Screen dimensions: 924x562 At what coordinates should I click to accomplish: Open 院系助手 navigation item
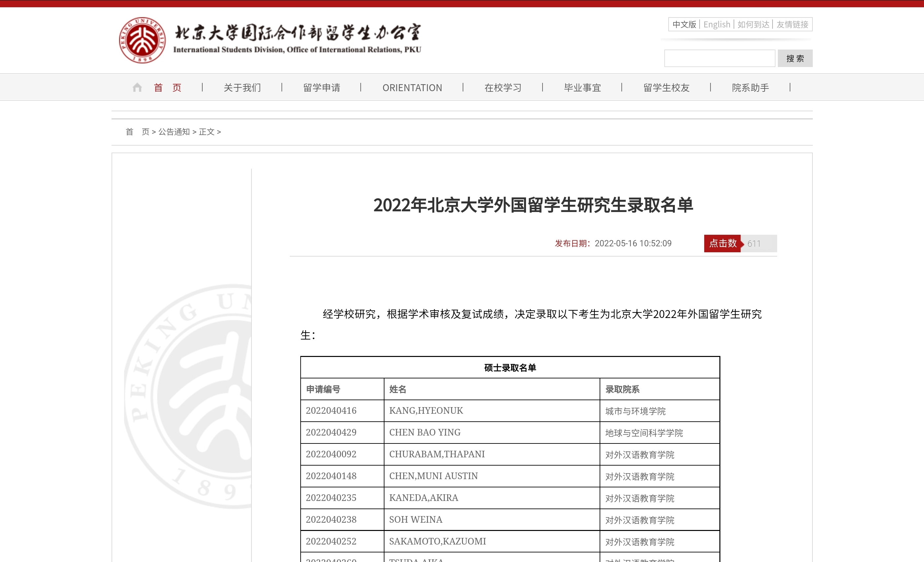point(750,88)
